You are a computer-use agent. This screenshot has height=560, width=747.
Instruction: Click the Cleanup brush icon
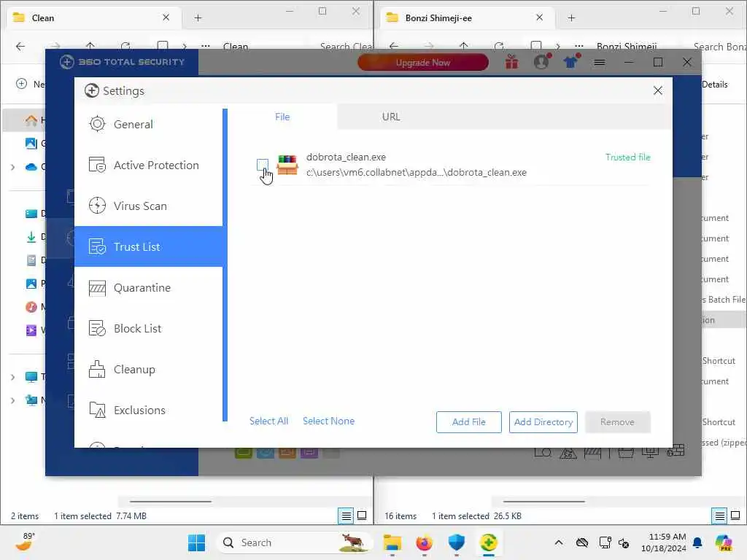click(x=97, y=370)
